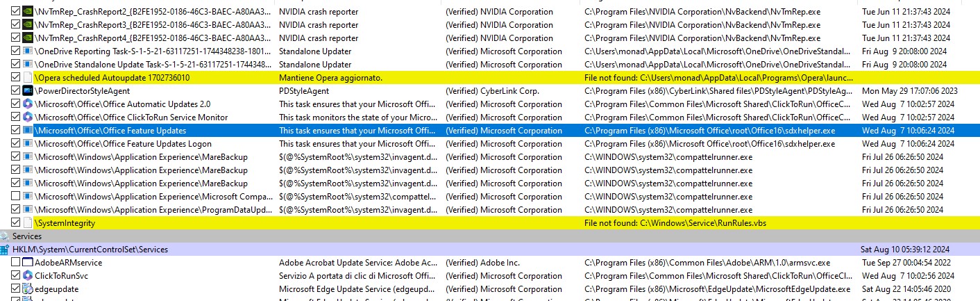Viewport: 980px width, 301px height.
Task: Disable the SystemIntegrity entry checkbox
Action: click(x=16, y=223)
